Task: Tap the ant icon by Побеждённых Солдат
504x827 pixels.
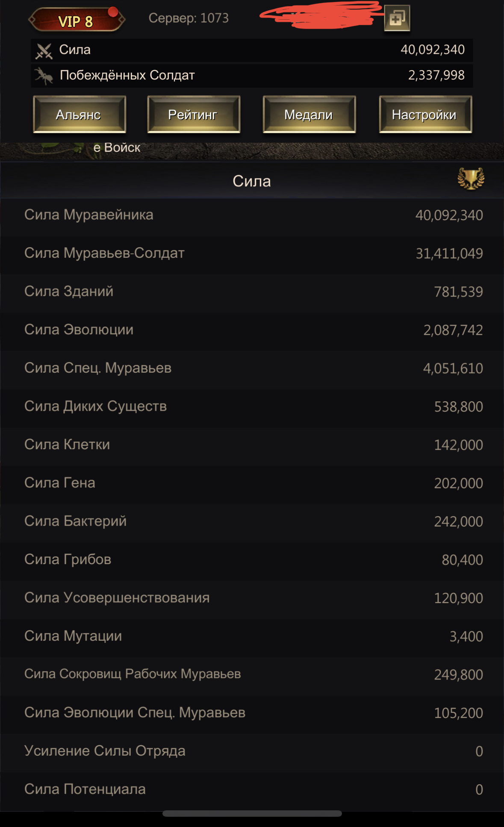Action: 44,76
